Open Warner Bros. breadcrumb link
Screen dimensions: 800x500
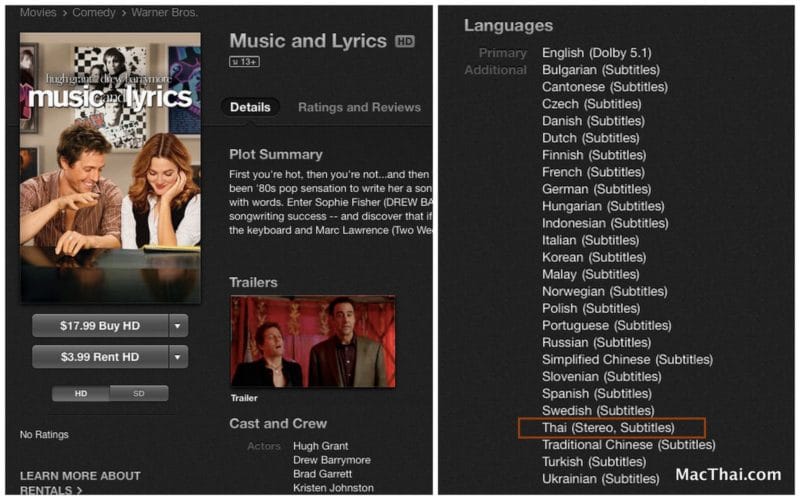[x=164, y=12]
